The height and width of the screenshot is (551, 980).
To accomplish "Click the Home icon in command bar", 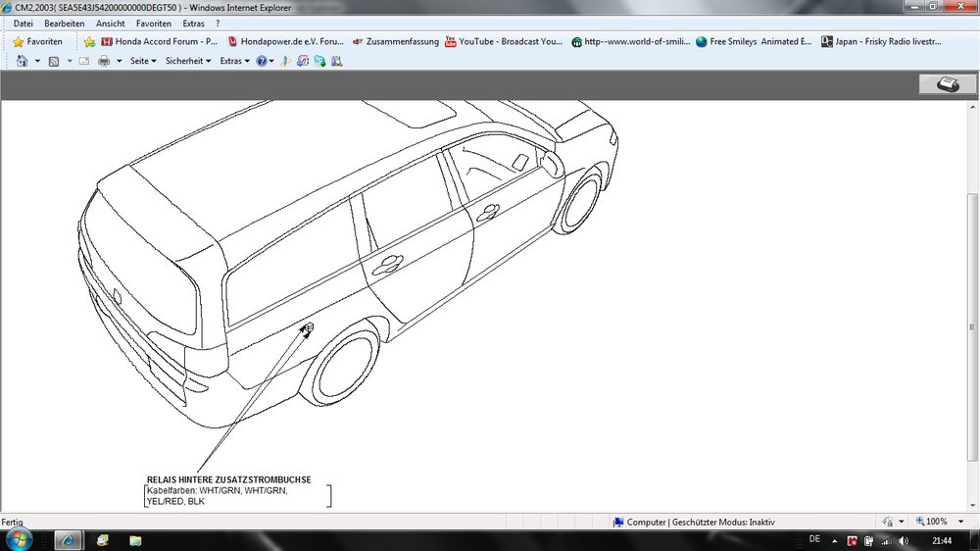I will point(23,61).
